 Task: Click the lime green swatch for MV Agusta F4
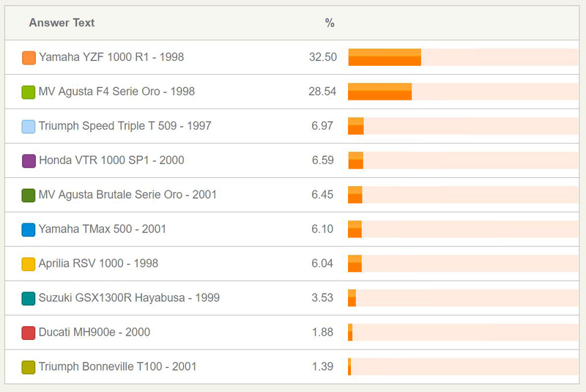(x=29, y=92)
